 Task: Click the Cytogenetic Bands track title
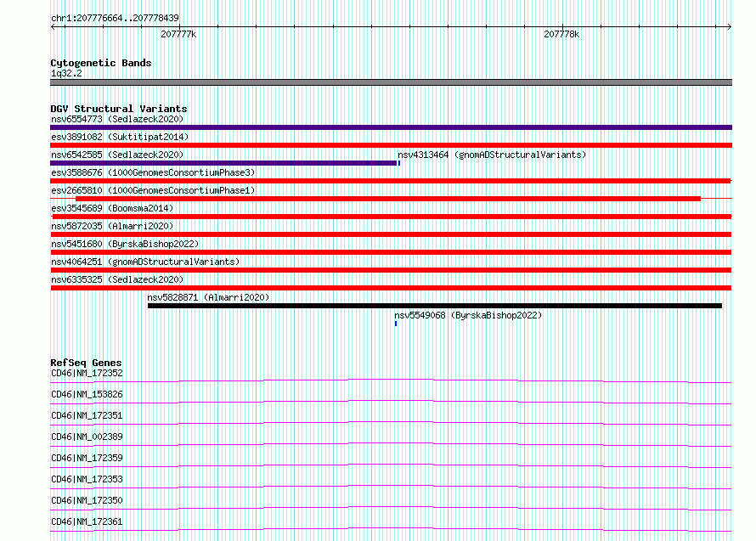[x=101, y=63]
